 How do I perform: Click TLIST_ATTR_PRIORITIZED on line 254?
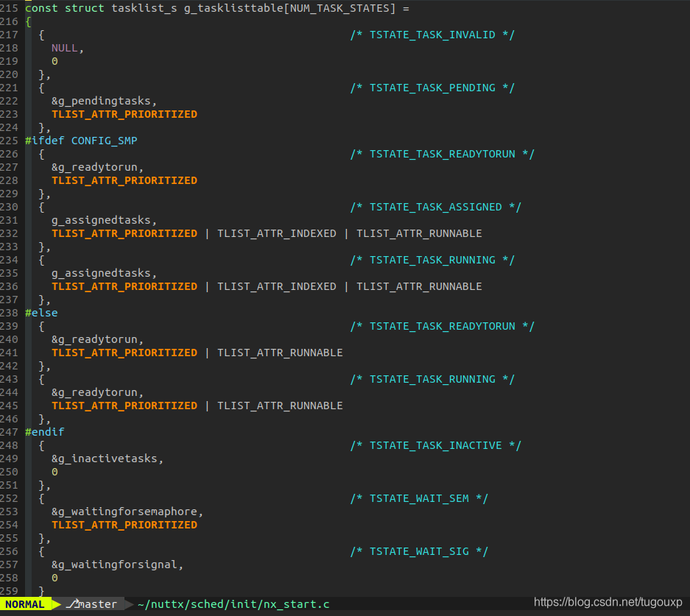tap(124, 525)
